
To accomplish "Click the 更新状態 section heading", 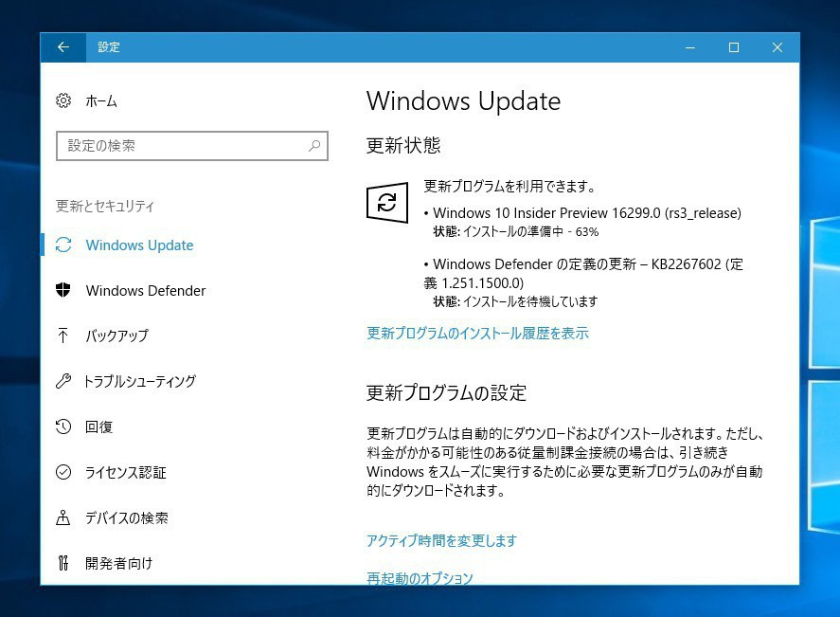I will coord(403,145).
